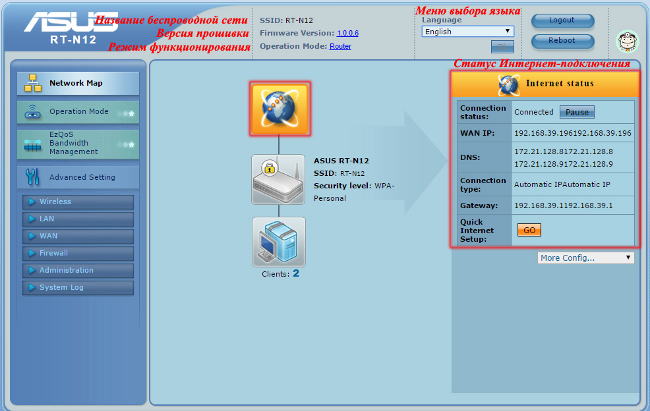Click the GO Quick Internet Setup button

point(529,230)
